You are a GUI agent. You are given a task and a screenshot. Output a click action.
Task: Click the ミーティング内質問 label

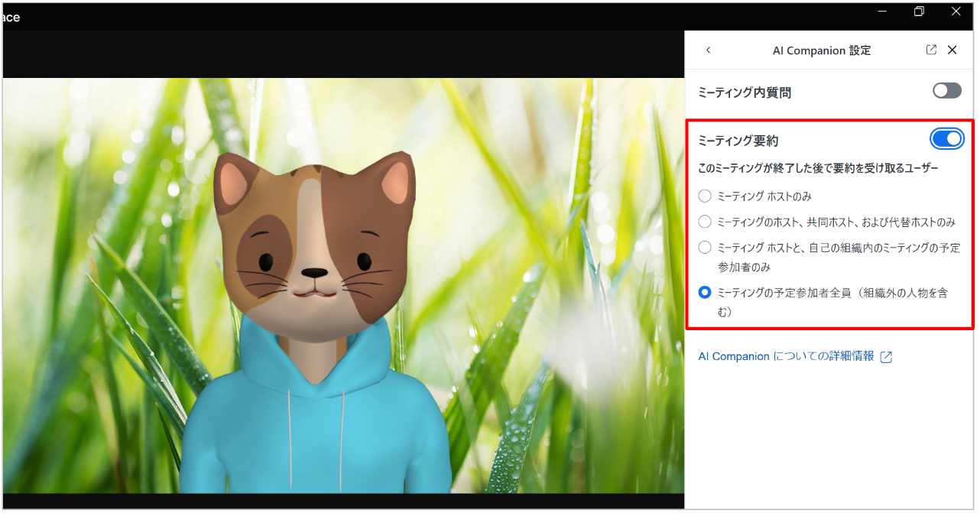tap(745, 92)
